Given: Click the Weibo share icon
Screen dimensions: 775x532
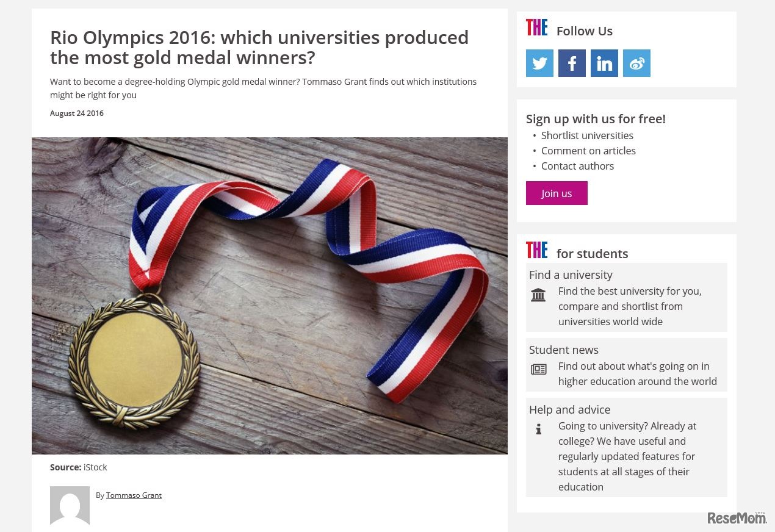Looking at the screenshot, I should coord(636,63).
